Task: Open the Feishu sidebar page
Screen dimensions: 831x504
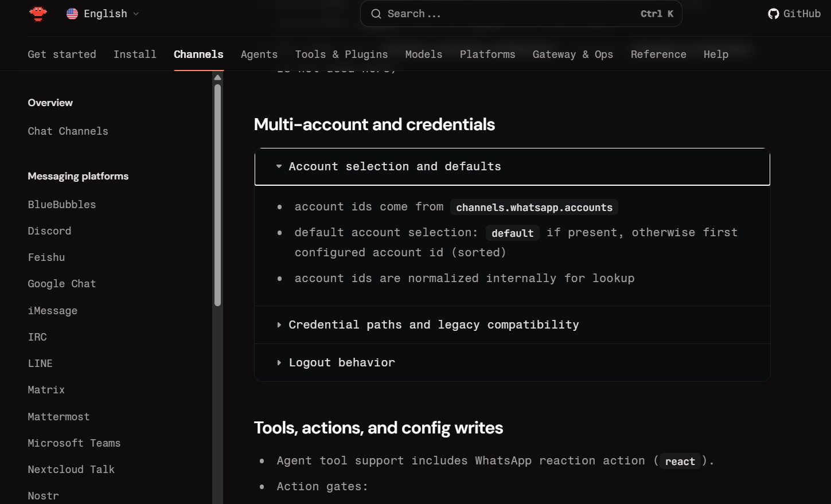Action: click(x=46, y=257)
